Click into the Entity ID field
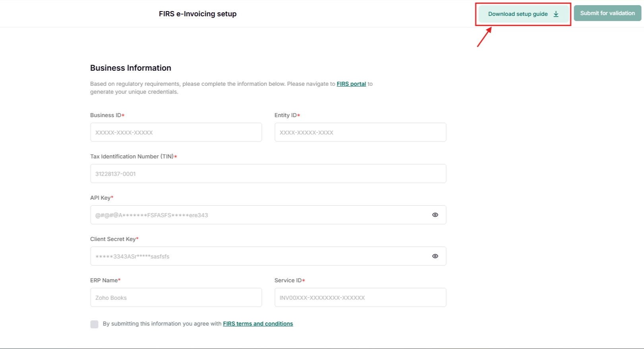The height and width of the screenshot is (349, 644). tap(360, 132)
